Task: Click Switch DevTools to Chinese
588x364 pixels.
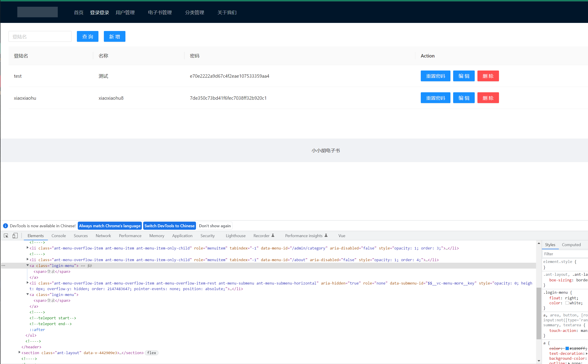Action: (x=169, y=226)
